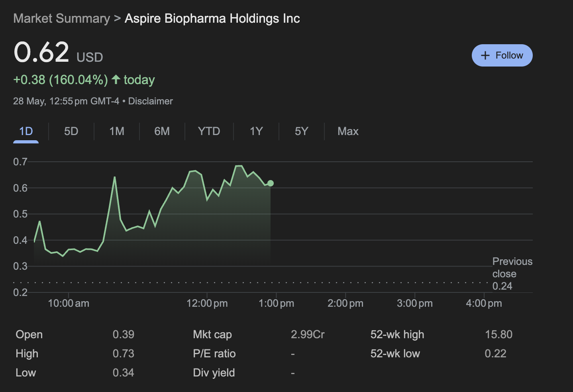Image resolution: width=573 pixels, height=392 pixels.
Task: Click the 52-wk high label
Action: coord(397,334)
